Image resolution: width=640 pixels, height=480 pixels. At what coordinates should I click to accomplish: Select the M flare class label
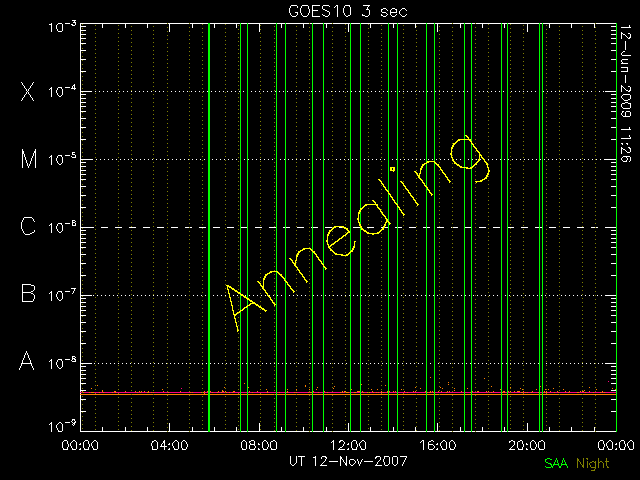tap(29, 159)
